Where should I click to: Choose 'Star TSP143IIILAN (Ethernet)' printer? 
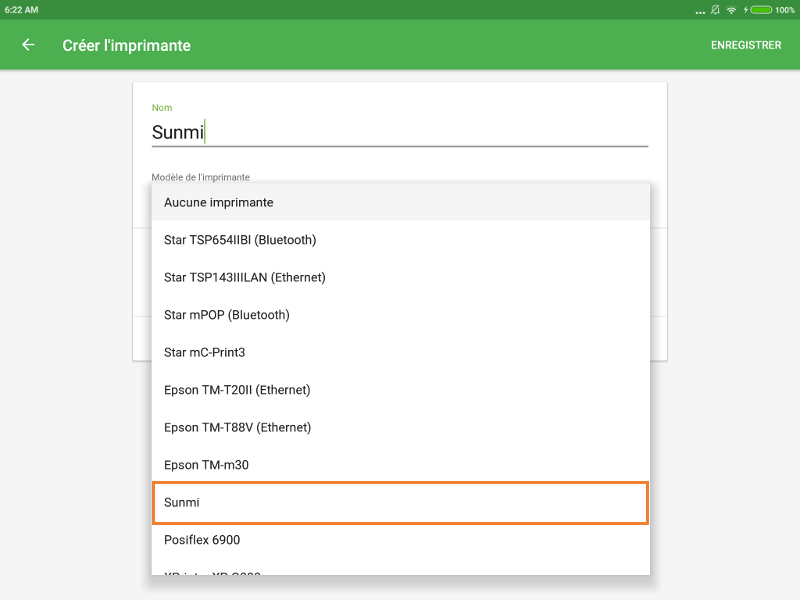(x=400, y=278)
